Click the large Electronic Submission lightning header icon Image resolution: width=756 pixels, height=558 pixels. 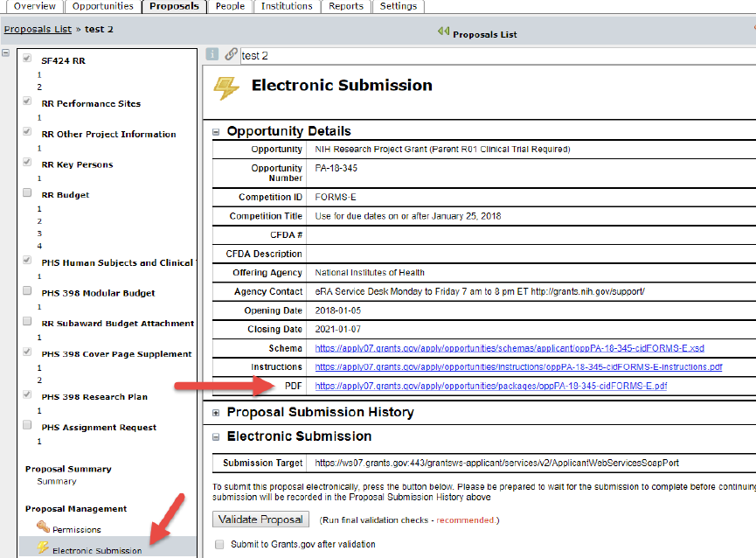coord(226,87)
